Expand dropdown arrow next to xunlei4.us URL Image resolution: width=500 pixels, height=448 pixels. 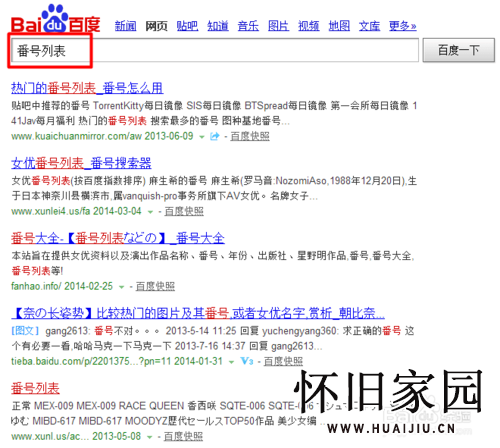[150, 212]
